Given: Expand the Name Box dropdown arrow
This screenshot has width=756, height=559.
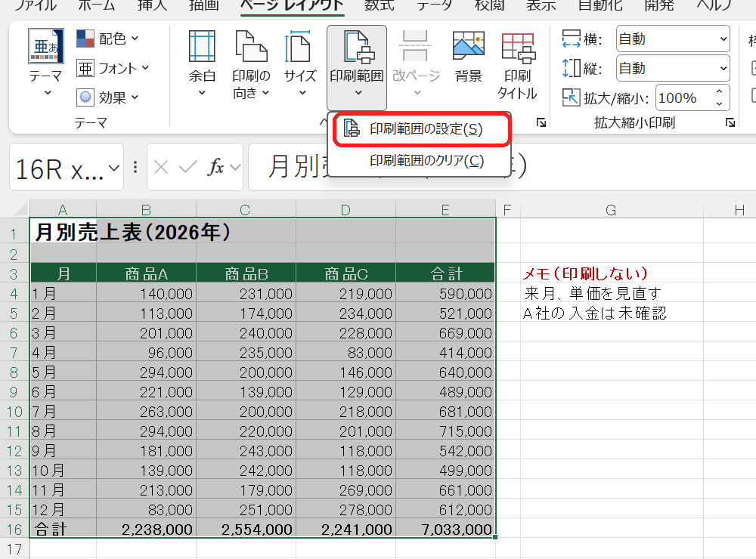Looking at the screenshot, I should 114,168.
